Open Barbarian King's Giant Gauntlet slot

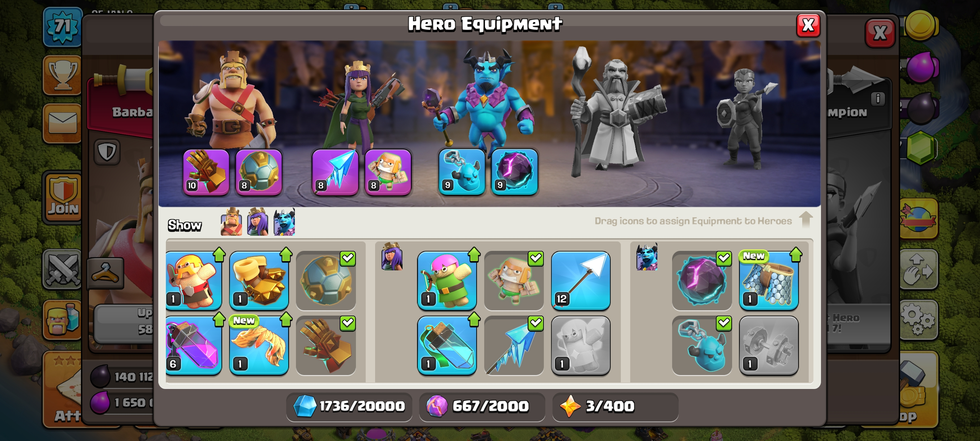pyautogui.click(x=206, y=172)
